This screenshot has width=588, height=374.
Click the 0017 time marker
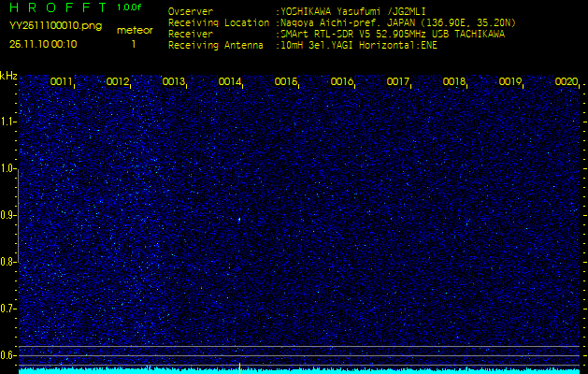point(398,81)
